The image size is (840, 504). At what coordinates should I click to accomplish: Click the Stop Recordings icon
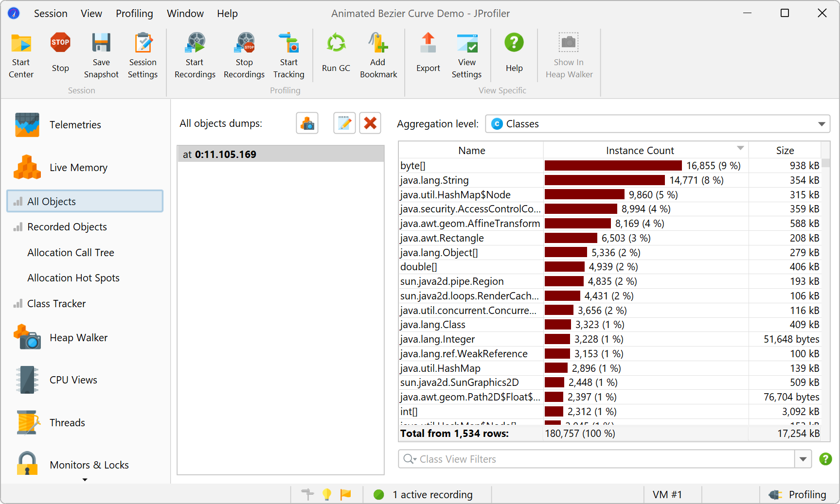click(x=244, y=43)
